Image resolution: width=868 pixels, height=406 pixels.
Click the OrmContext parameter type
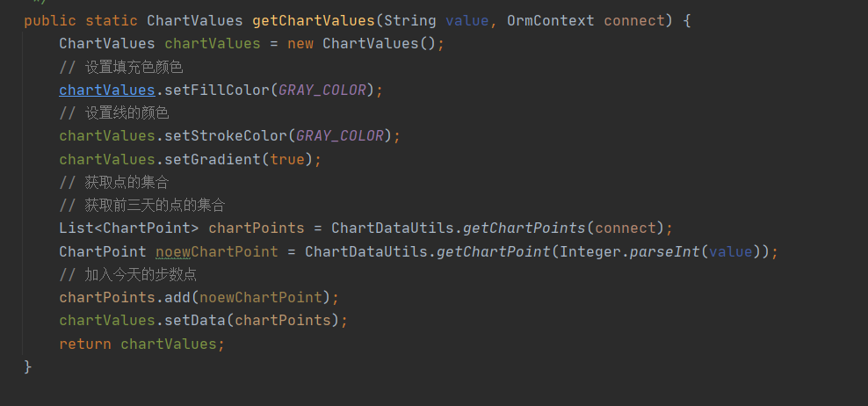[550, 20]
